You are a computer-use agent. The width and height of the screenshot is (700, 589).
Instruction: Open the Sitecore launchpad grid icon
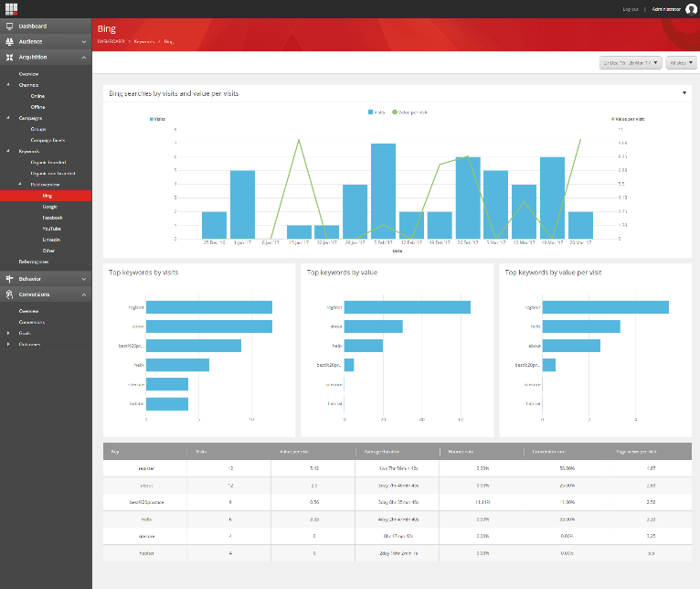tap(11, 9)
